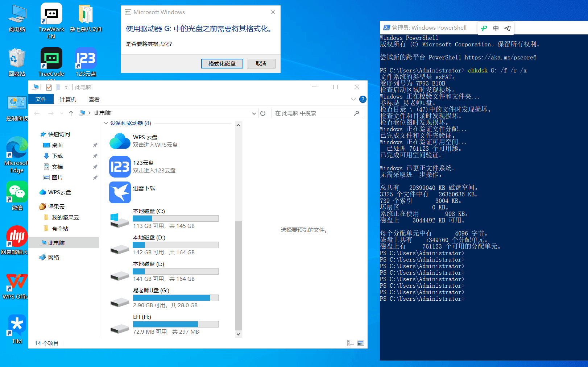Screen dimensions: 588x367
Task: Launch Microsoft Edge from the desktop
Action: click(17, 155)
